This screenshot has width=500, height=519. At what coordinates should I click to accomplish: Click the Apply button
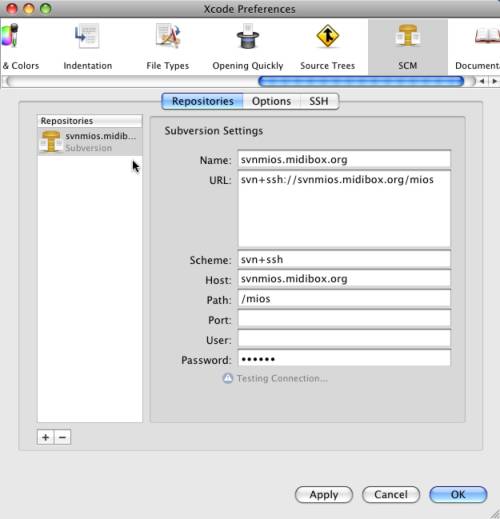click(324, 494)
